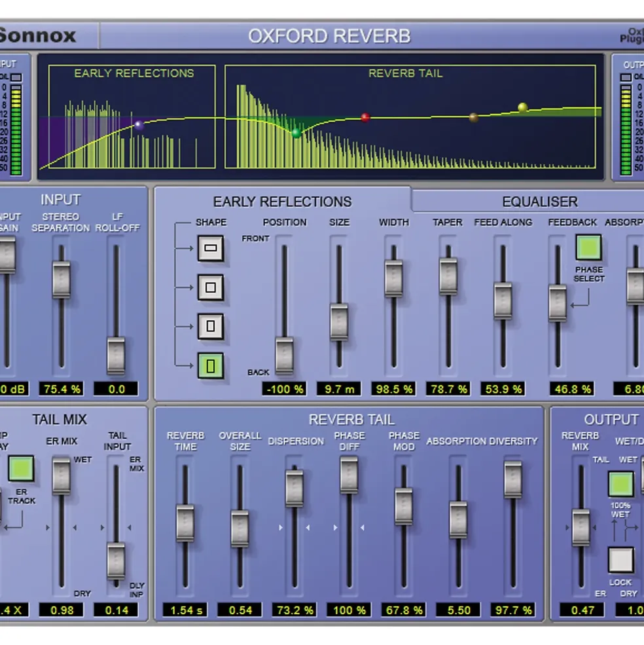Image resolution: width=644 pixels, height=645 pixels.
Task: Click the yellow EQ node on curve
Action: [x=523, y=107]
